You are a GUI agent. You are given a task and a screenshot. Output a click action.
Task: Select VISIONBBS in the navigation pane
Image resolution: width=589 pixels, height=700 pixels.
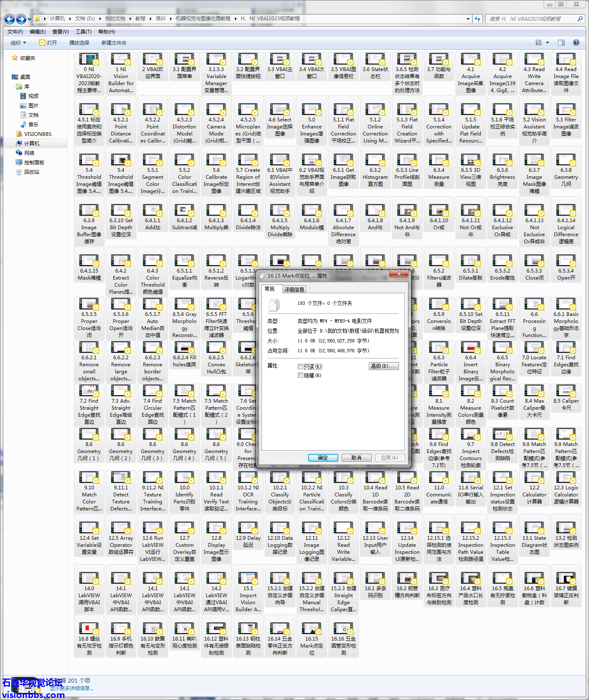click(38, 134)
